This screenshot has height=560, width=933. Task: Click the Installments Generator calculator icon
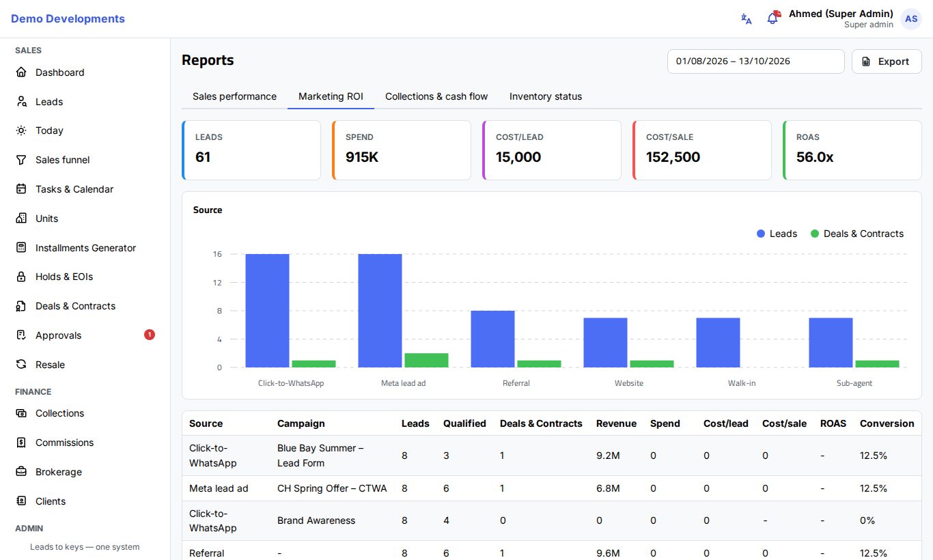click(21, 248)
